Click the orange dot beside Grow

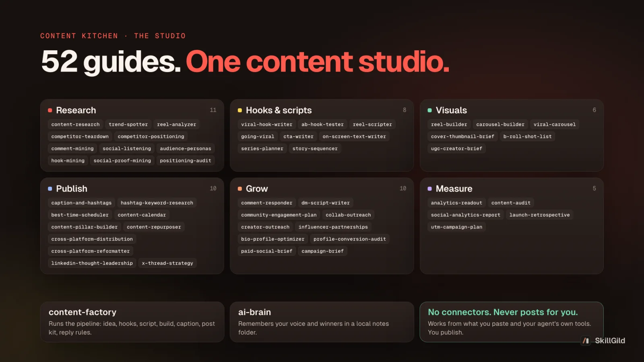[240, 189]
